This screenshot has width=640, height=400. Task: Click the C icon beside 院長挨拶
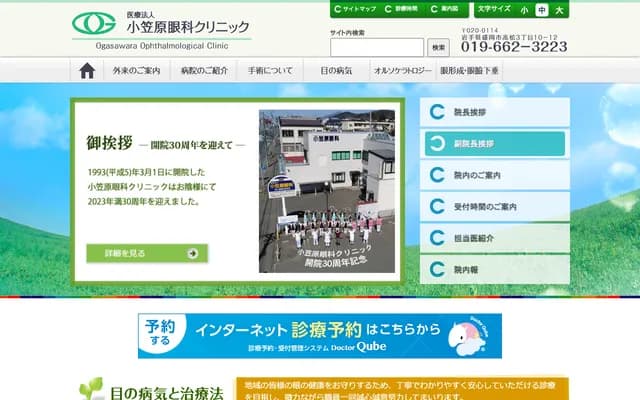437,112
